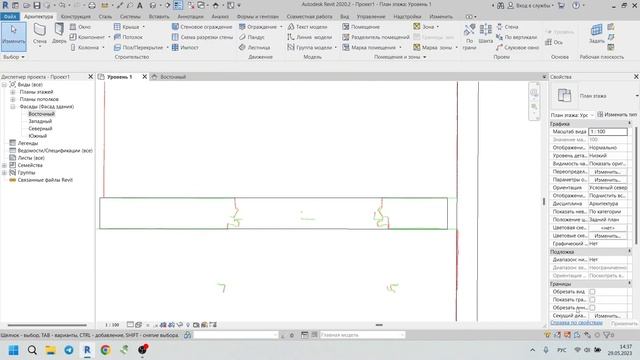Select the Стена (Wall) tool

click(40, 34)
